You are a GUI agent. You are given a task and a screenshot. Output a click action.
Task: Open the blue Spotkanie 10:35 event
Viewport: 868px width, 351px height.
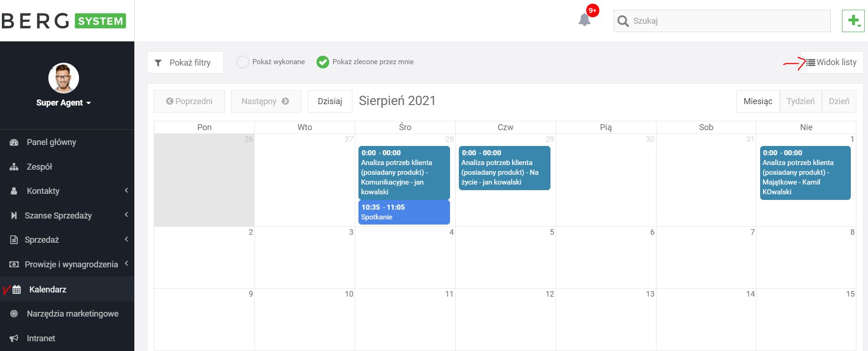tap(404, 212)
